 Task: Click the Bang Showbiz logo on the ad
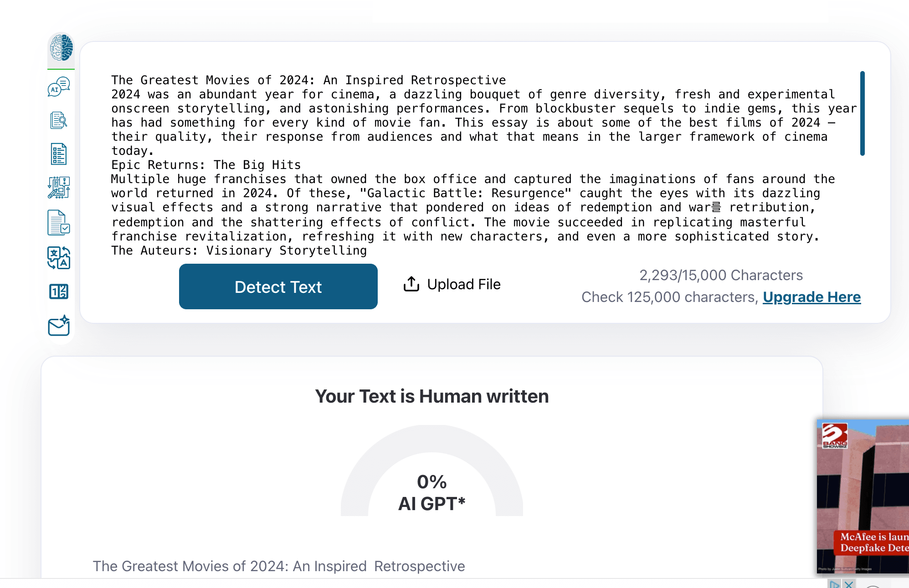point(834,436)
